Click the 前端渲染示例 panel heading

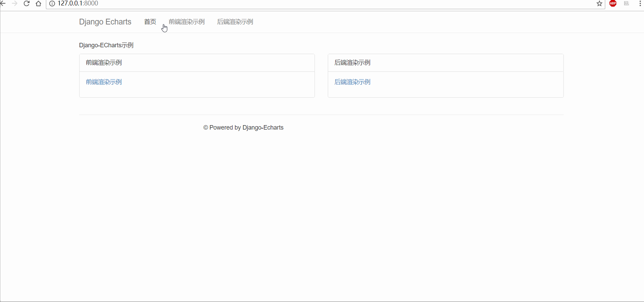click(104, 63)
